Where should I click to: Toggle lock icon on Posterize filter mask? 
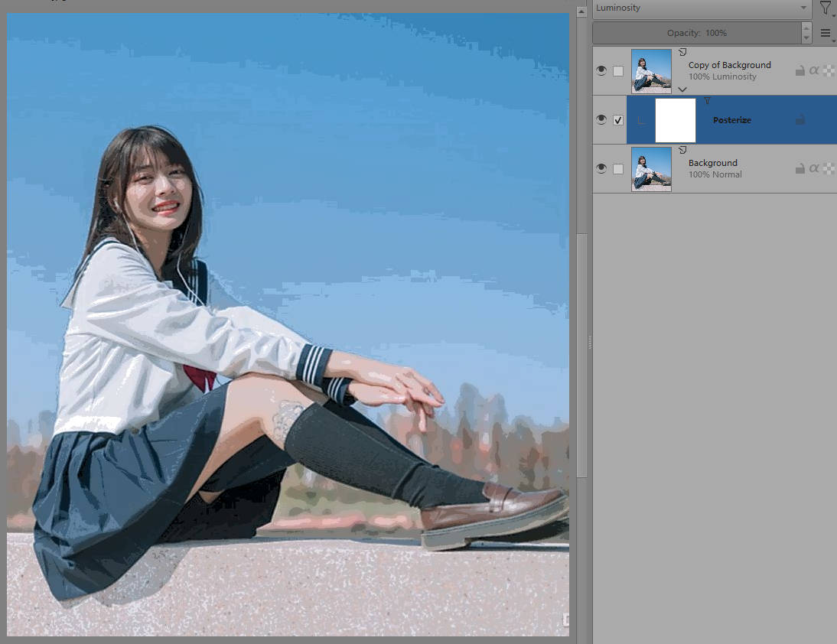[800, 120]
